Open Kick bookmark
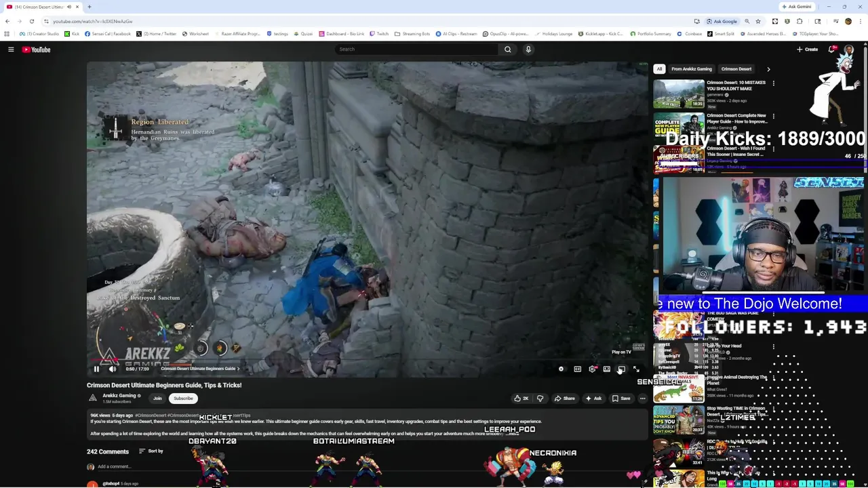This screenshot has height=488, width=868. pos(72,34)
